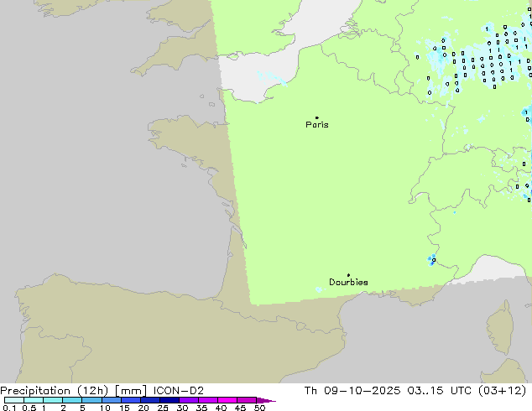Pick the legend swatch between 0.5 and 1
Image resolution: width=532 pixels, height=411 pixels.
[34, 400]
